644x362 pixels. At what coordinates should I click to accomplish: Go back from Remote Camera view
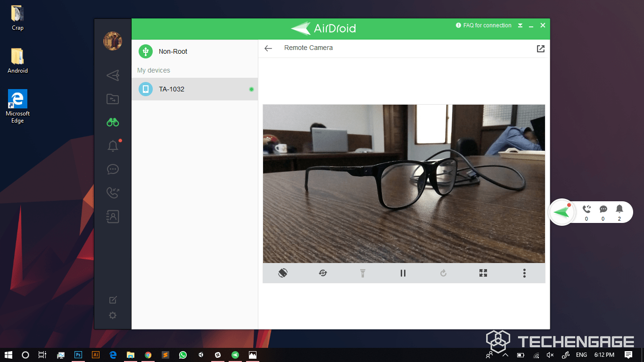[268, 48]
